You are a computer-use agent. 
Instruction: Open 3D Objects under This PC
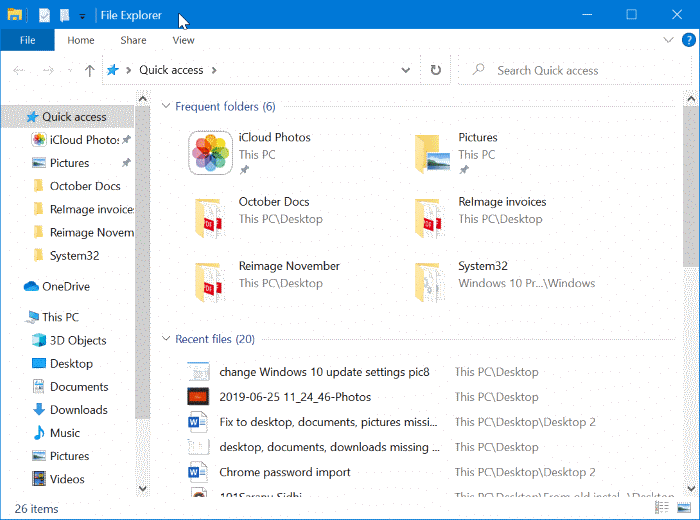[x=70, y=341]
